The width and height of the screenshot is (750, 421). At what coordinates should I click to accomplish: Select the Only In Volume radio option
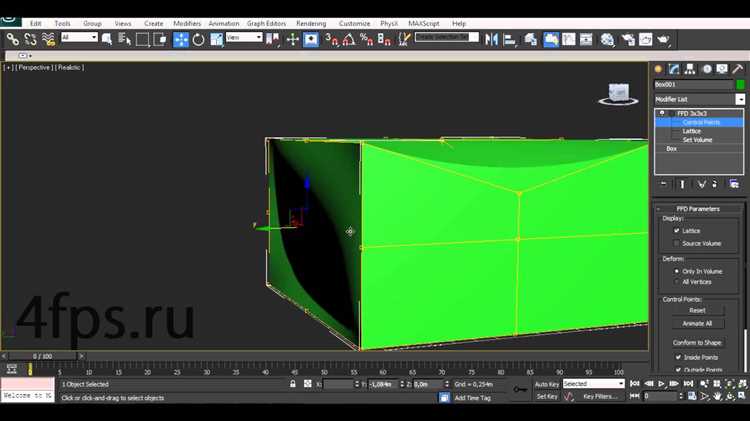pyautogui.click(x=677, y=271)
